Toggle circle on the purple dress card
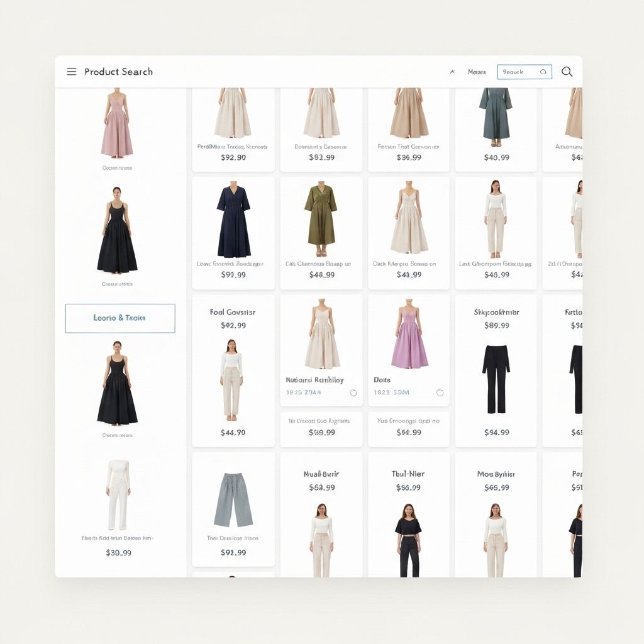 click(440, 392)
